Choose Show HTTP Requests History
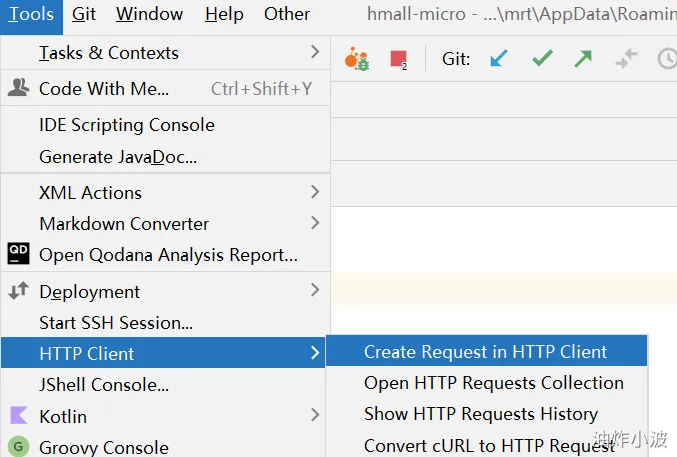The image size is (677, 457). point(487,414)
